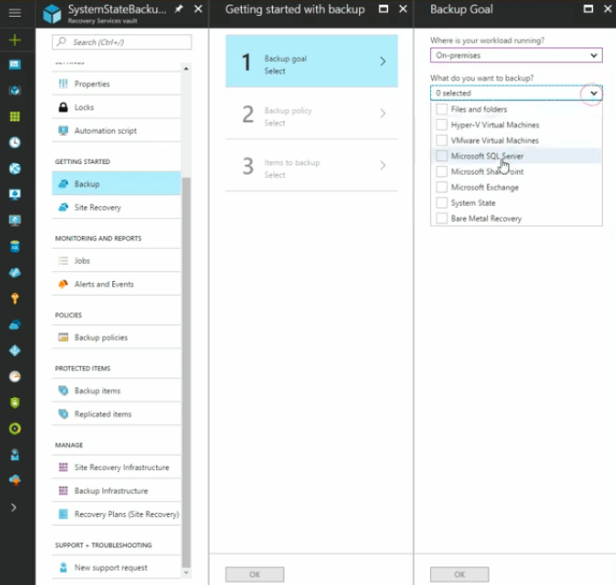616x585 pixels.
Task: Open New support request menu item
Action: [x=116, y=568]
